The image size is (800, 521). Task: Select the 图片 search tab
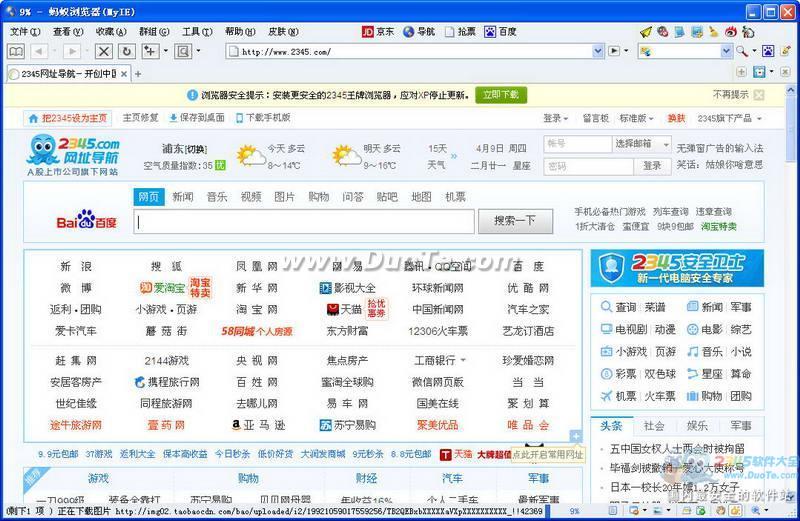point(285,197)
